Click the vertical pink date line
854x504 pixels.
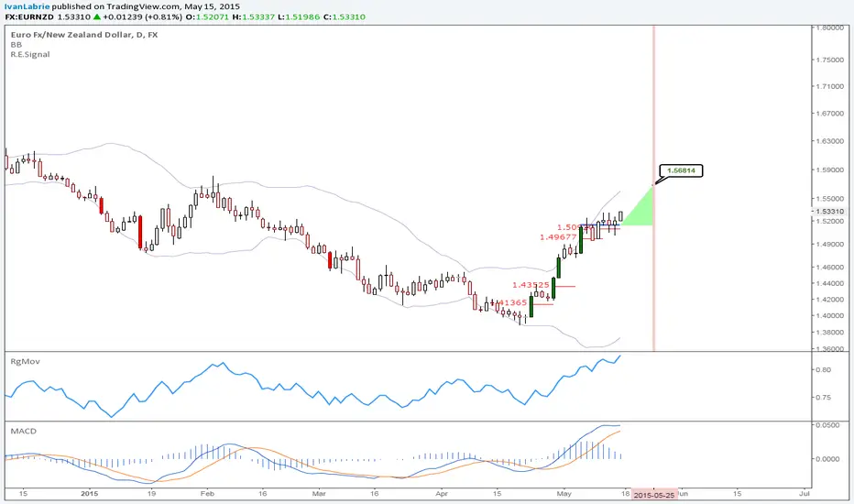click(653, 188)
